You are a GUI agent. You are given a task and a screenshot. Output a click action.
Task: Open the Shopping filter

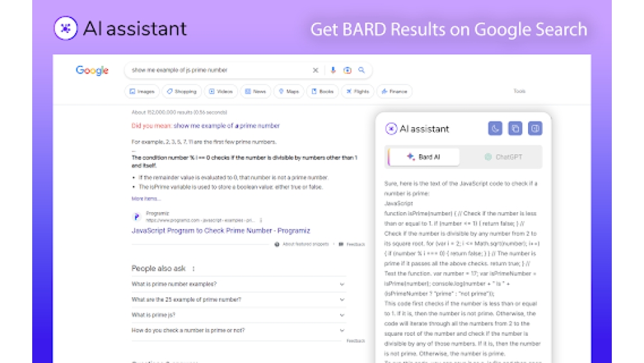[182, 92]
